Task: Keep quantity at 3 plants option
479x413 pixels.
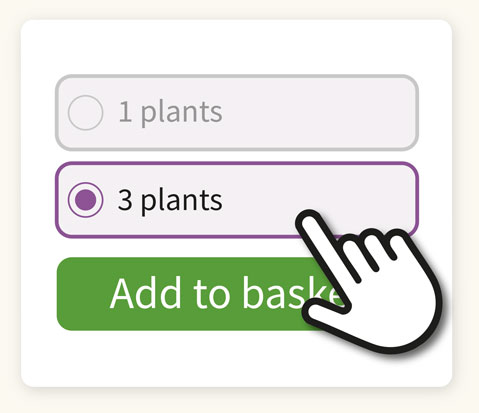Action: coord(237,200)
